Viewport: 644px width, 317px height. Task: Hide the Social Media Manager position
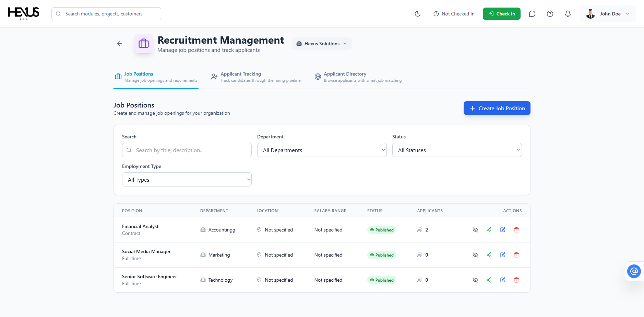pos(475,255)
